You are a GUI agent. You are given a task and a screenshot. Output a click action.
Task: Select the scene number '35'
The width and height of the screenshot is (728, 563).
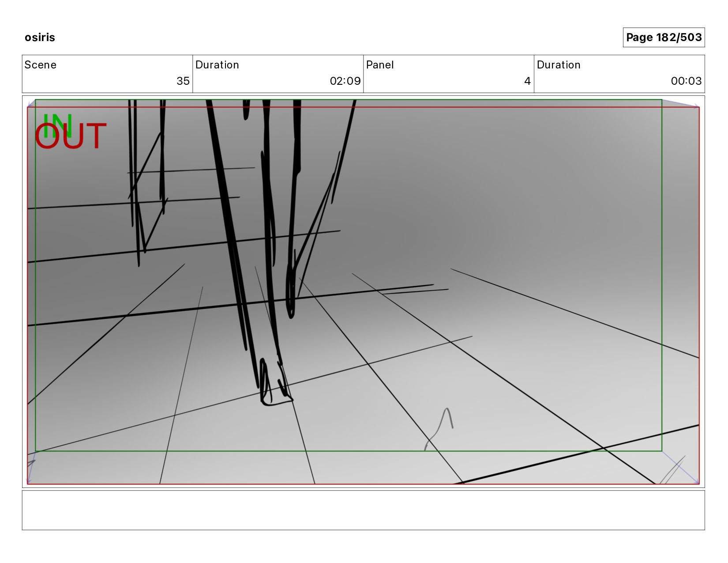[x=183, y=81]
